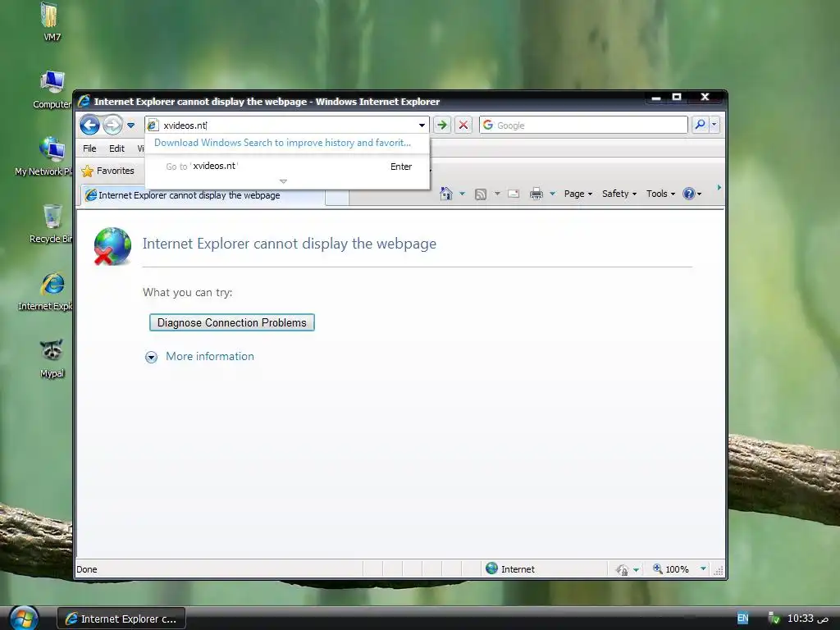The height and width of the screenshot is (630, 840).
Task: Expand the address bar history dropdown
Action: coord(422,126)
